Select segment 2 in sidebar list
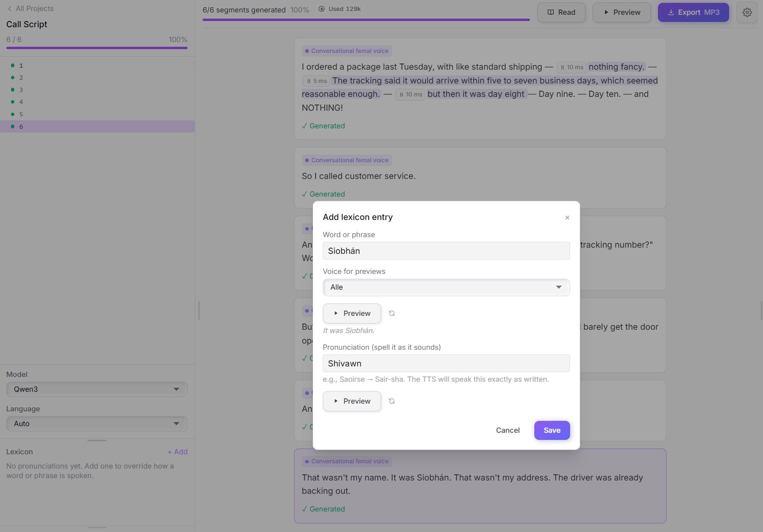Image resolution: width=763 pixels, height=532 pixels. 97,77
